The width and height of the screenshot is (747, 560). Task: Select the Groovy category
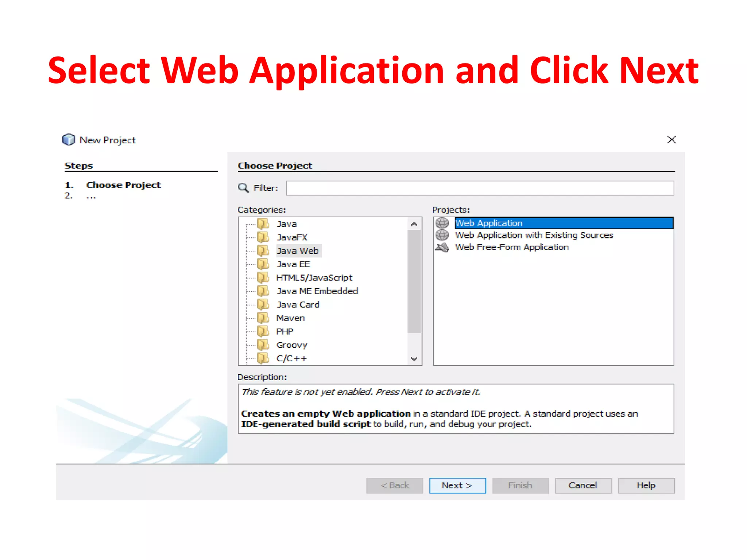coord(292,345)
